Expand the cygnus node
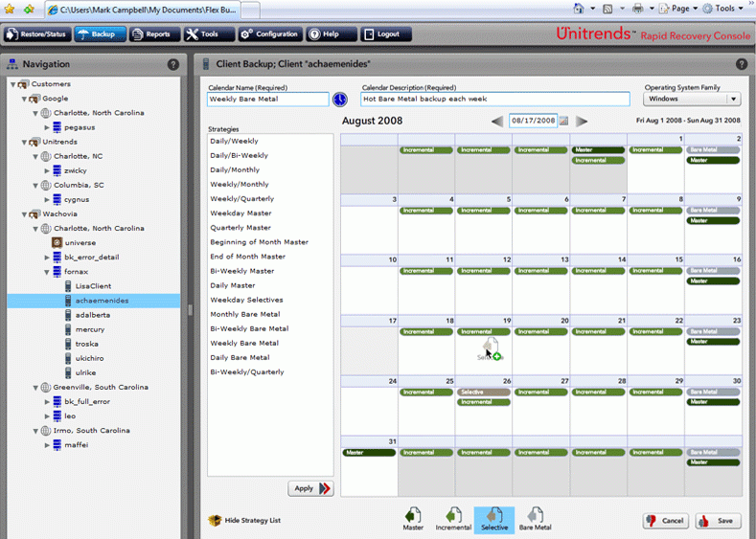 tap(47, 200)
